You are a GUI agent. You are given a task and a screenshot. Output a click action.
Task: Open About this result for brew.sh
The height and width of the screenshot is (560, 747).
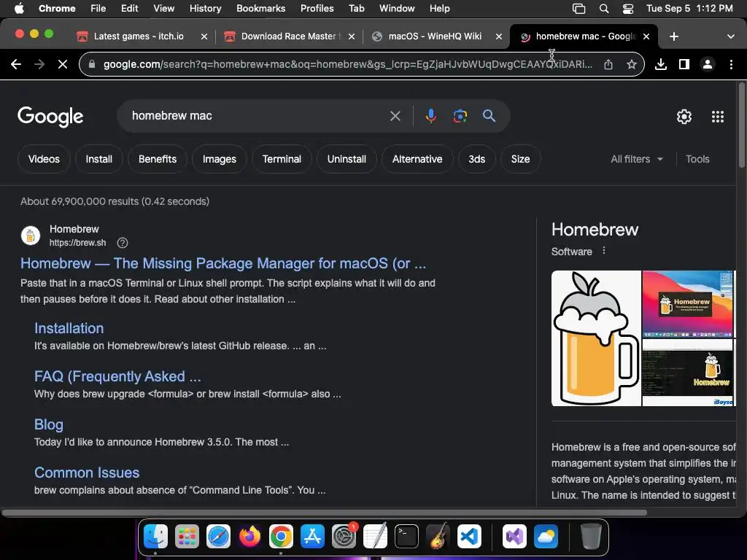click(x=123, y=243)
